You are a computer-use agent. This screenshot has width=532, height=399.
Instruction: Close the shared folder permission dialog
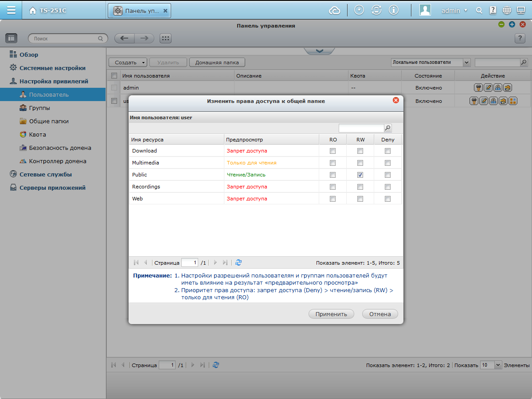[396, 100]
